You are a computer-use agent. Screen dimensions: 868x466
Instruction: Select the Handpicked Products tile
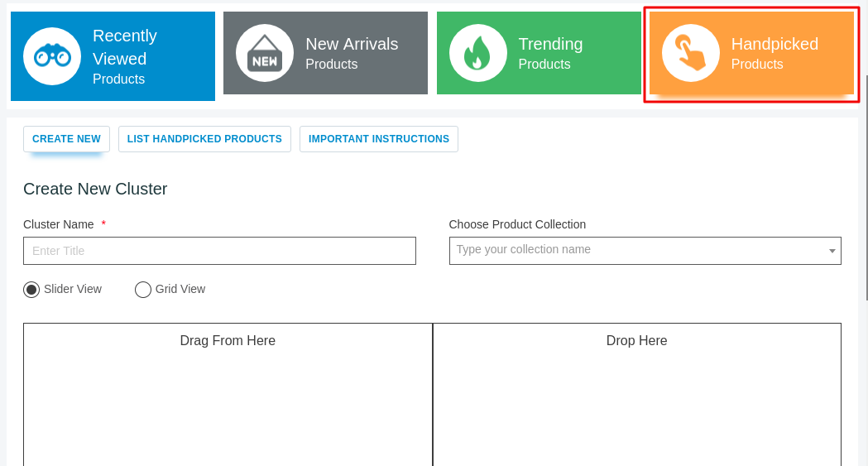[x=752, y=53]
